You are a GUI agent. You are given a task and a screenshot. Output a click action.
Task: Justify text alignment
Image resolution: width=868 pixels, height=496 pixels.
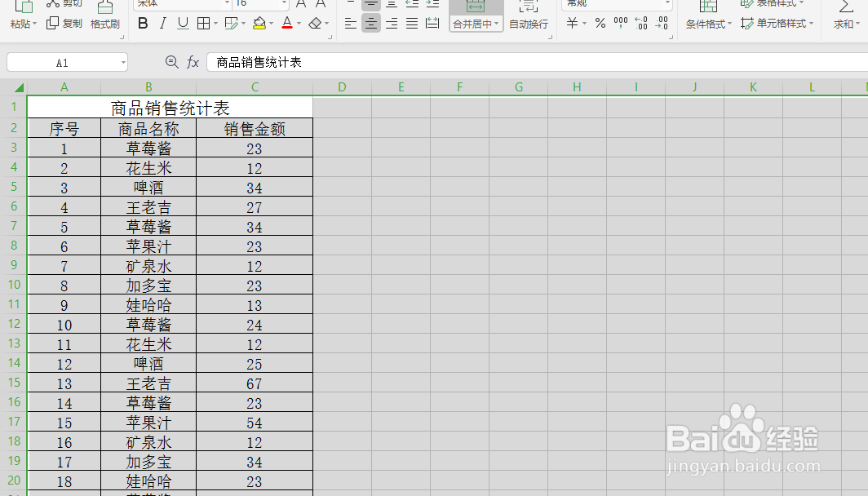[x=412, y=23]
